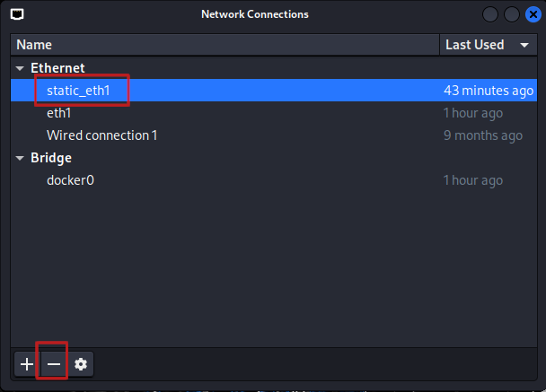Open settings for the selected connection via gear icon
Image resolution: width=546 pixels, height=392 pixels.
pos(81,364)
